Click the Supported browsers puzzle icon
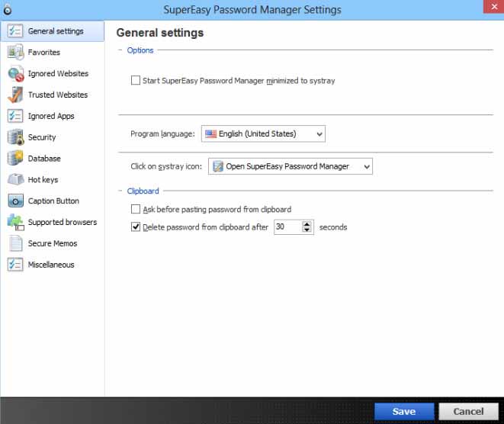This screenshot has height=424, width=504. (x=15, y=222)
